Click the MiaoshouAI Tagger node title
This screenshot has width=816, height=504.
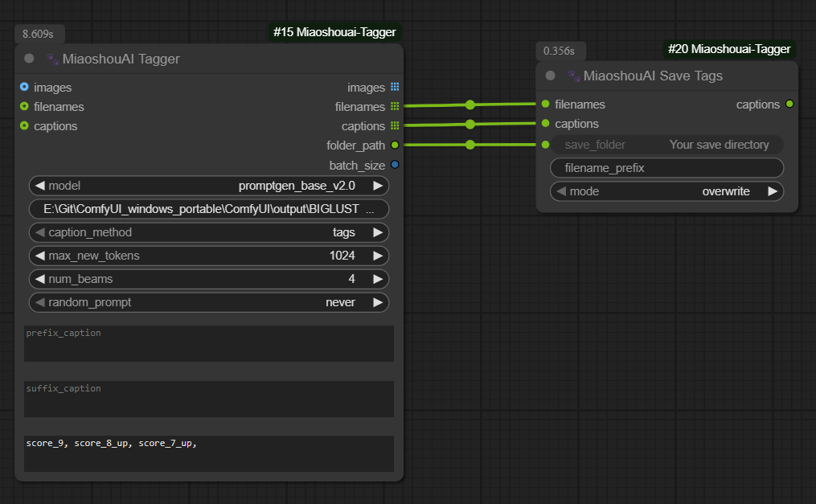121,59
